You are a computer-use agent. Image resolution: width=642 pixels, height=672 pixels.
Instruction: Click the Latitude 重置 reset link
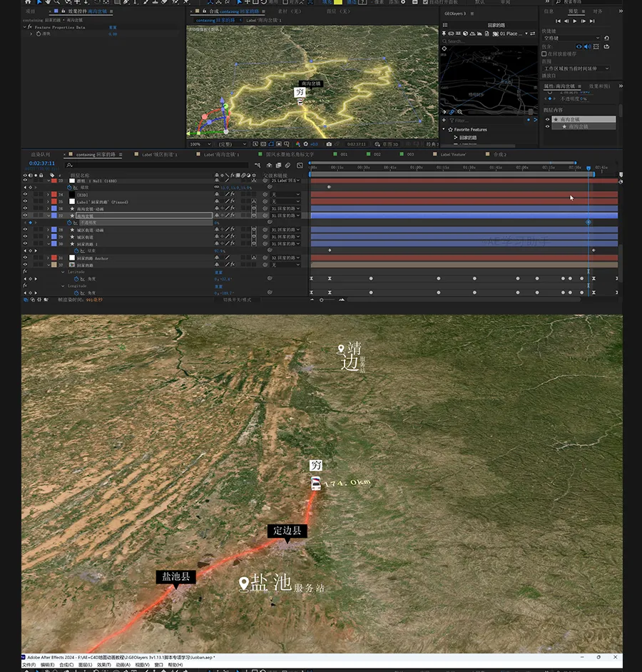point(218,272)
